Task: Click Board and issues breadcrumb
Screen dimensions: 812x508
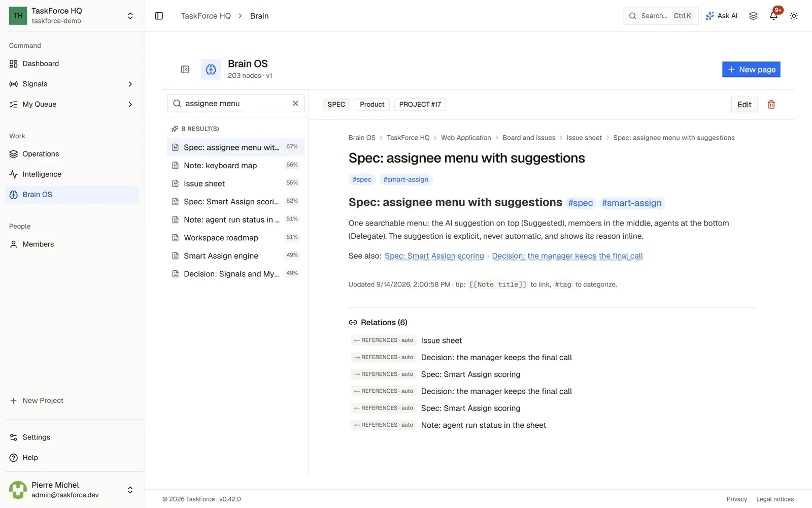Action: click(529, 138)
